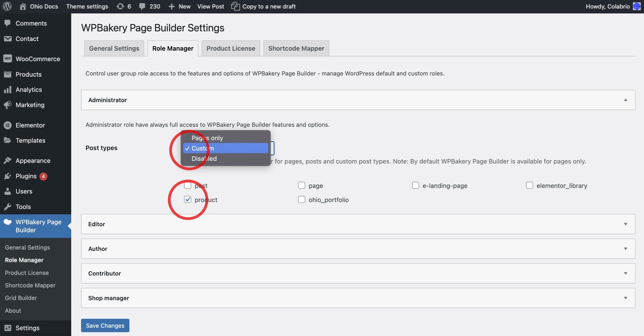Enable the ohio_portfolio checkbox
Screen dimensions: 644x336
302,199
